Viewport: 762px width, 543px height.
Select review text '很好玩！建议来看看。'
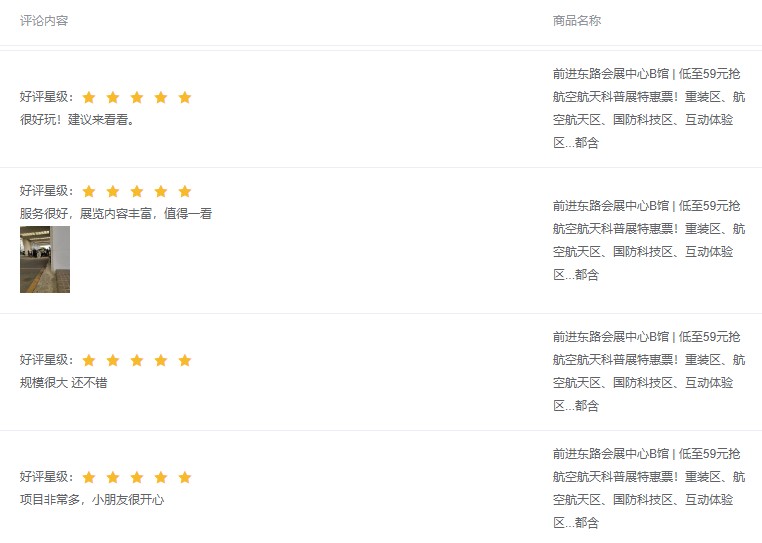pos(77,119)
